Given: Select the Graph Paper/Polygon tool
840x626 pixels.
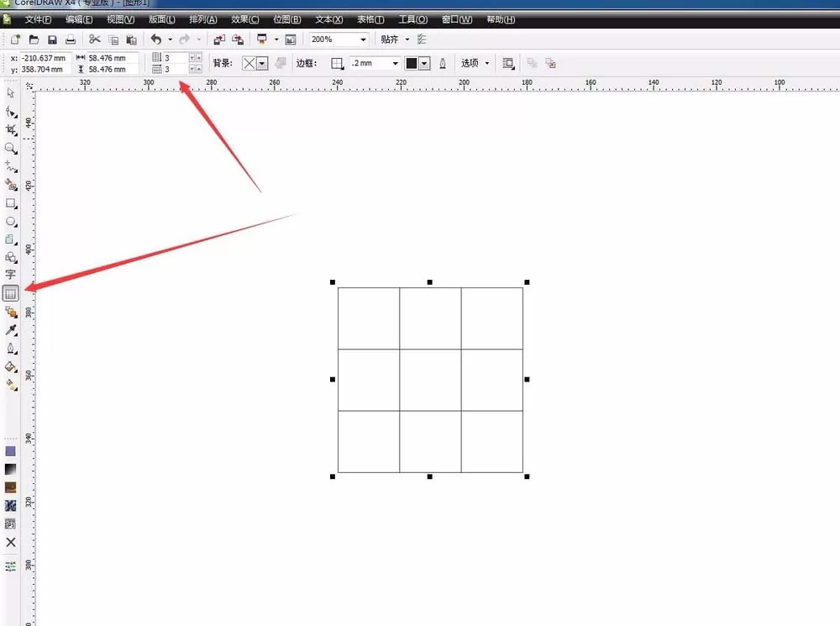Looking at the screenshot, I should point(11,239).
